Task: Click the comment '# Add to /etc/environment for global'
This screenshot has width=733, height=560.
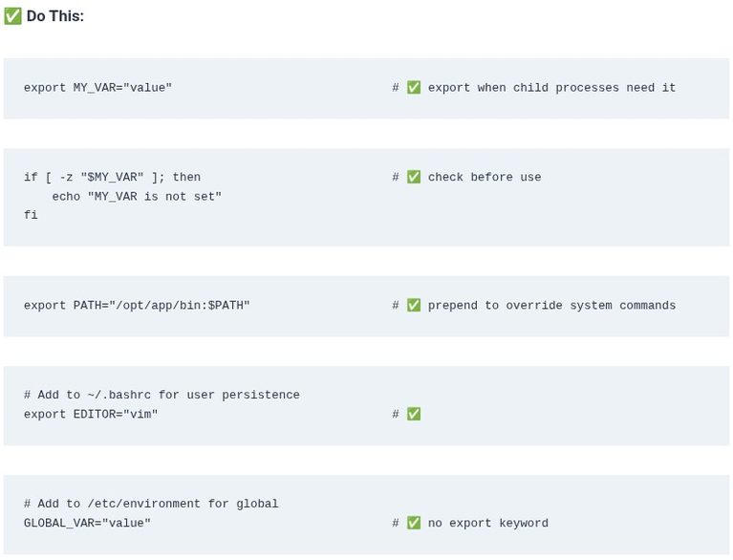Action: tap(151, 504)
